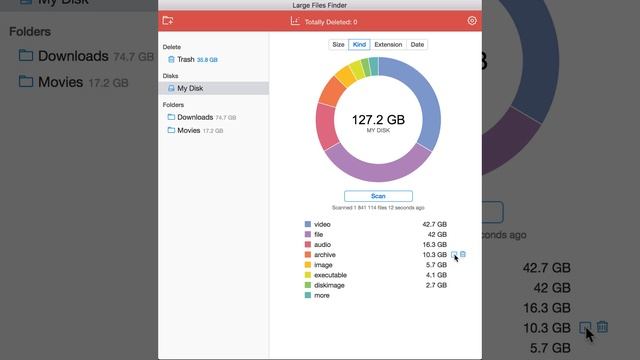Click the file purple swatch in legend
The image size is (640, 360).
pyautogui.click(x=308, y=234)
